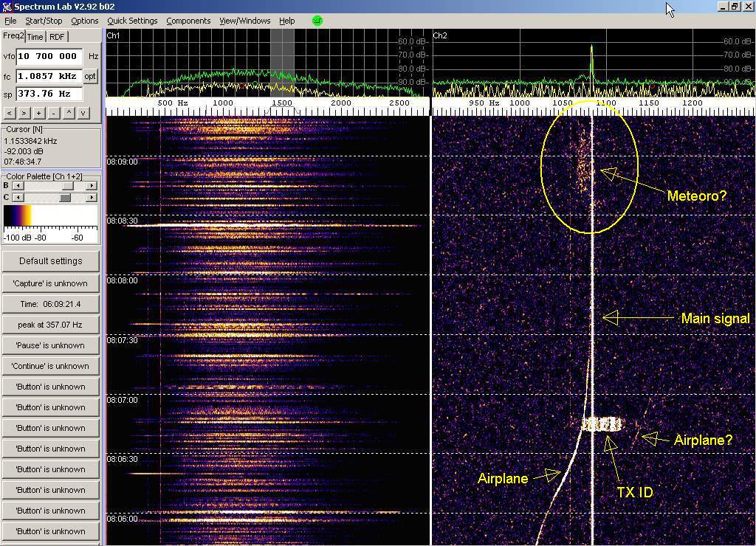
Task: Click the color palette gradient bar
Action: click(50, 218)
